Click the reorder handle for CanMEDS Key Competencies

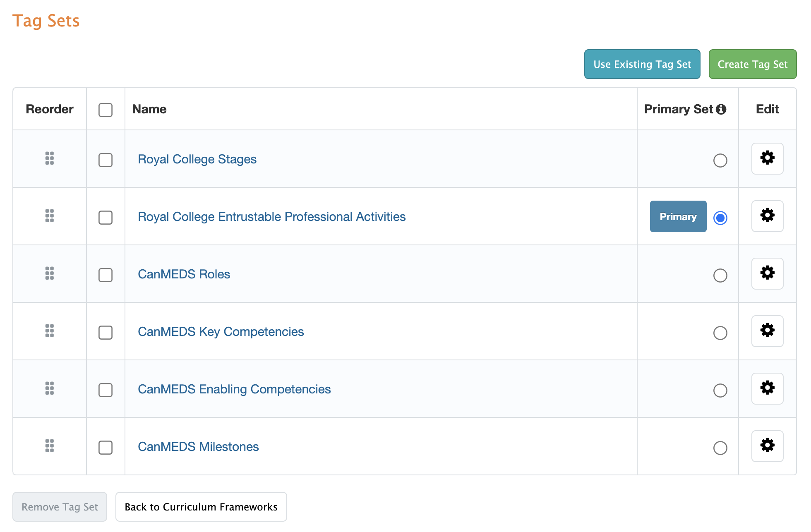[49, 331]
